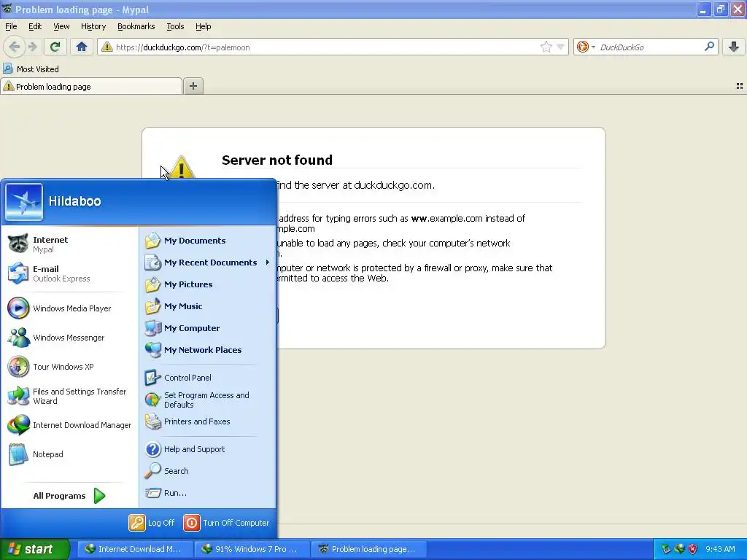The image size is (747, 560).
Task: Click the Windows start button
Action: click(34, 549)
